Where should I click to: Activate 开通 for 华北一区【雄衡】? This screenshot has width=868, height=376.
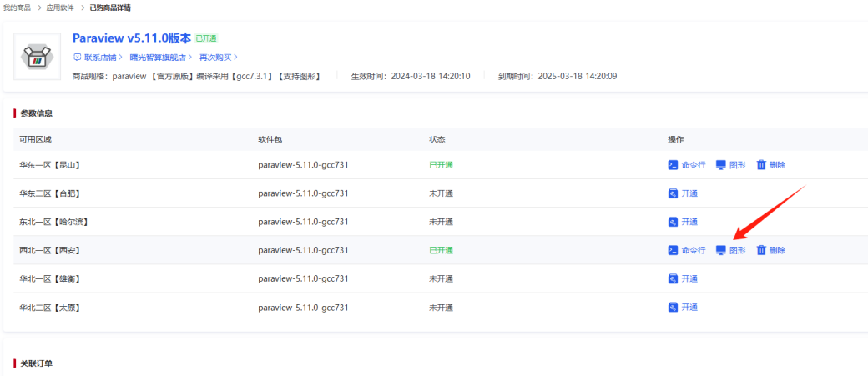coord(683,278)
